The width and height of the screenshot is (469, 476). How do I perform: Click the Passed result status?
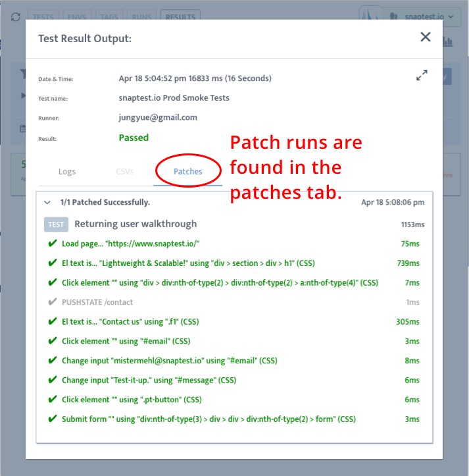(134, 138)
